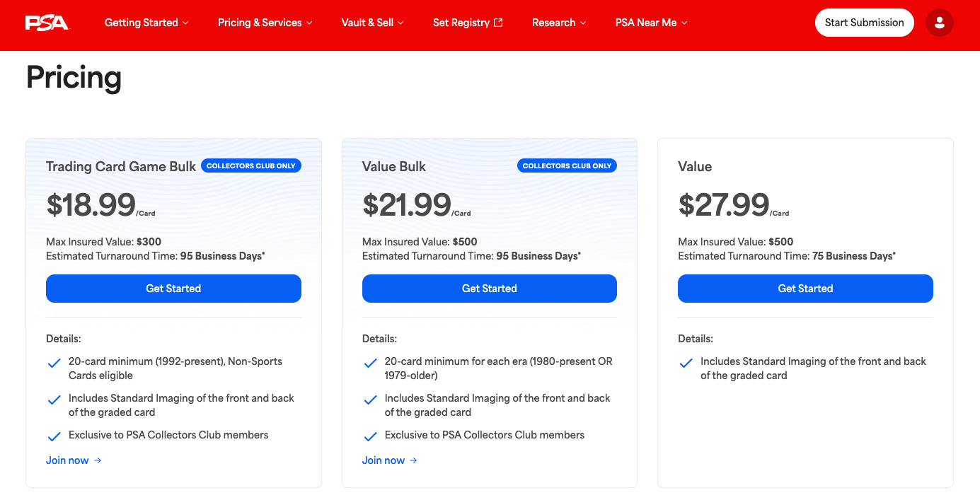Open the Vault & Sell dropdown

pyautogui.click(x=373, y=23)
